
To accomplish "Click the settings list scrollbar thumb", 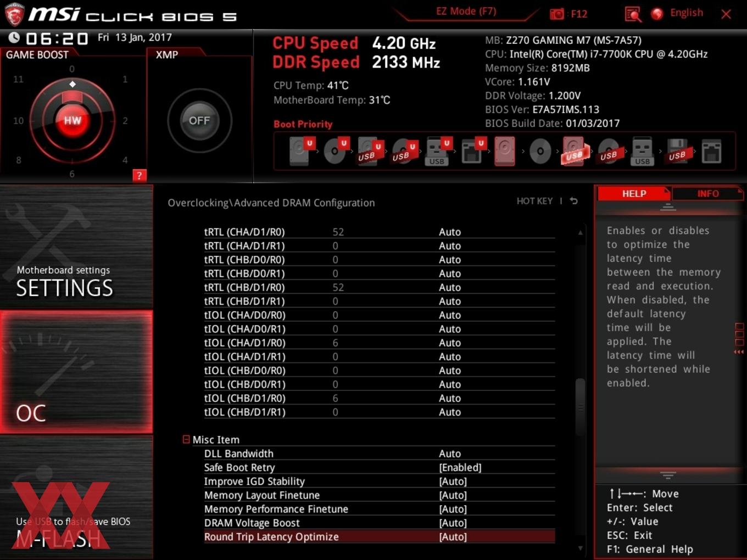I will coord(580,407).
